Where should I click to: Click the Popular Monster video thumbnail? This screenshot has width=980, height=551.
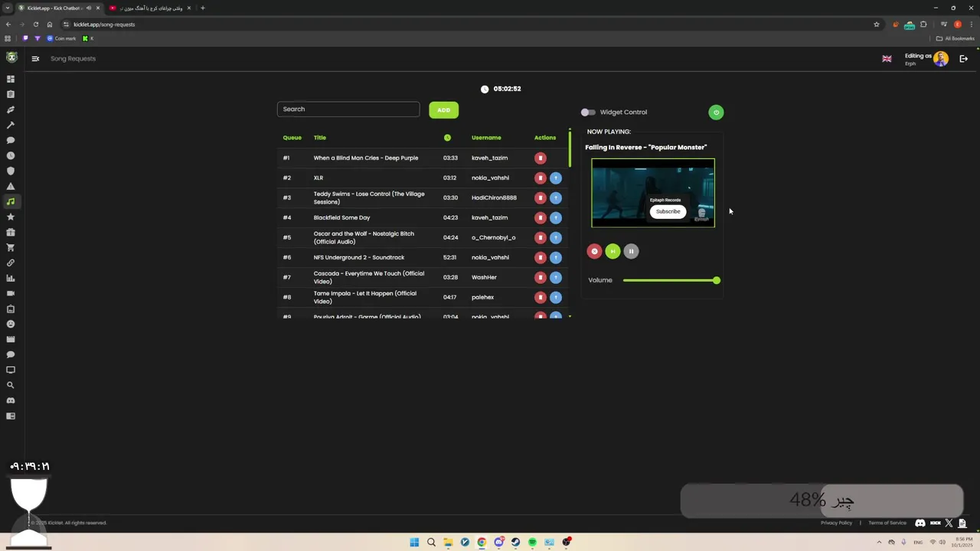click(653, 193)
